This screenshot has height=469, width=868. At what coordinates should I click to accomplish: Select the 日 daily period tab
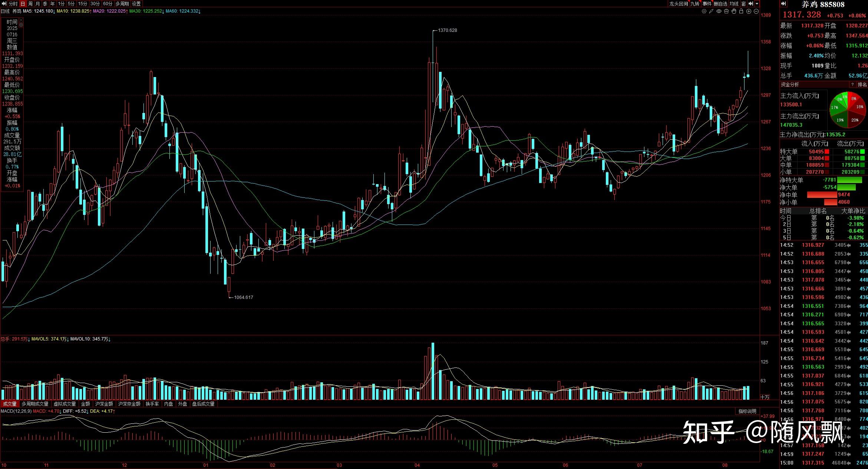(x=23, y=4)
